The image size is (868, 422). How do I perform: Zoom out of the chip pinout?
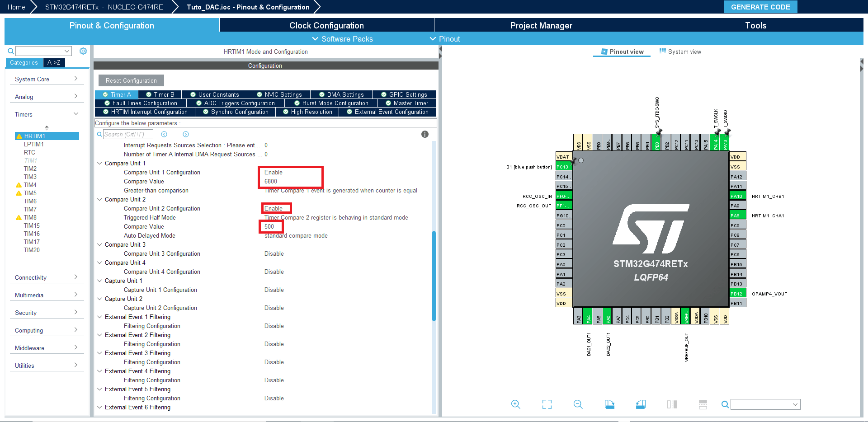(x=578, y=404)
